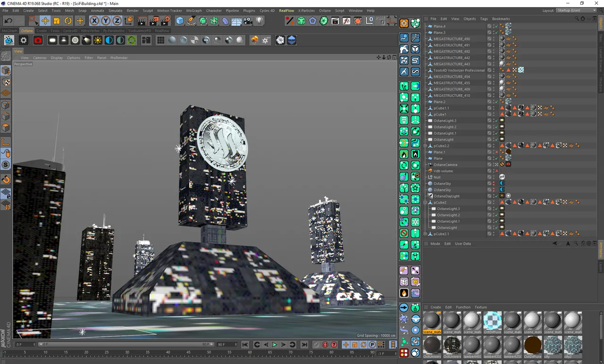Add a Light bulb object
This screenshot has height=364, width=604.
(260, 21)
